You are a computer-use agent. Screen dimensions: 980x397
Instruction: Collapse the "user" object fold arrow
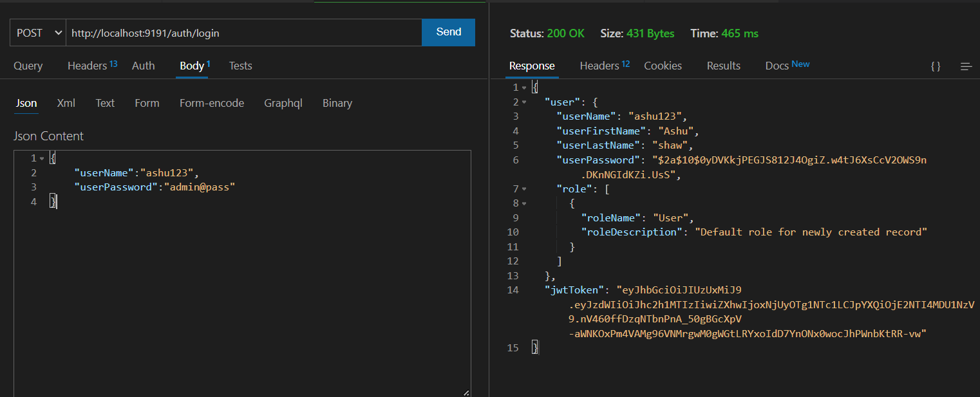tap(524, 102)
